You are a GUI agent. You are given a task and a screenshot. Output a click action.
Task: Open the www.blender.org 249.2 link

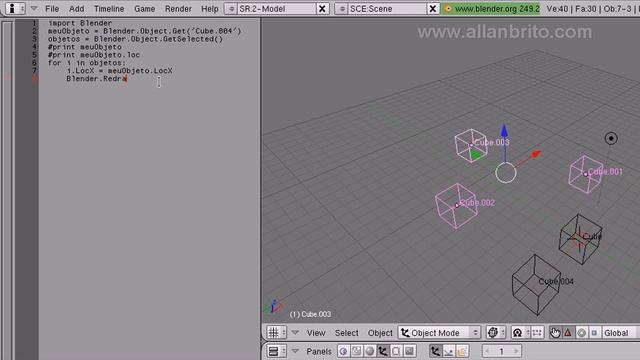point(491,9)
